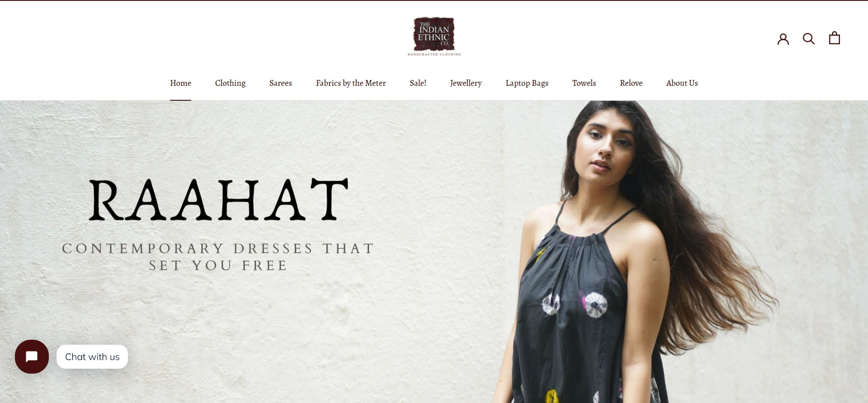Open the Jewellery menu item
This screenshot has height=403, width=868.
pos(466,83)
